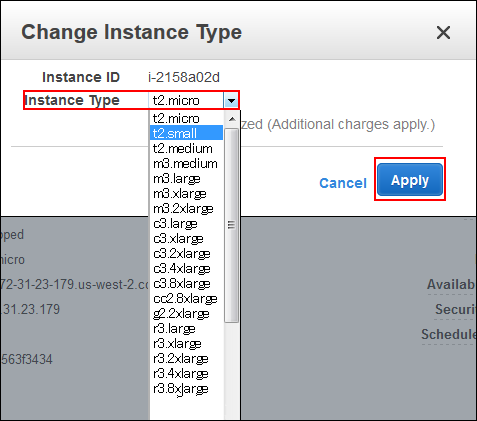Select r3.large from the dropdown
Viewport: 477px width, 421px height.
tap(186, 328)
